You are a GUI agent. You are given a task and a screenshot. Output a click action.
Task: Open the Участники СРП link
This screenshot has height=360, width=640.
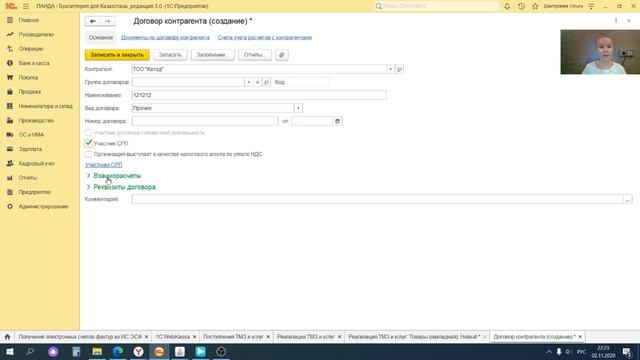[x=103, y=165]
